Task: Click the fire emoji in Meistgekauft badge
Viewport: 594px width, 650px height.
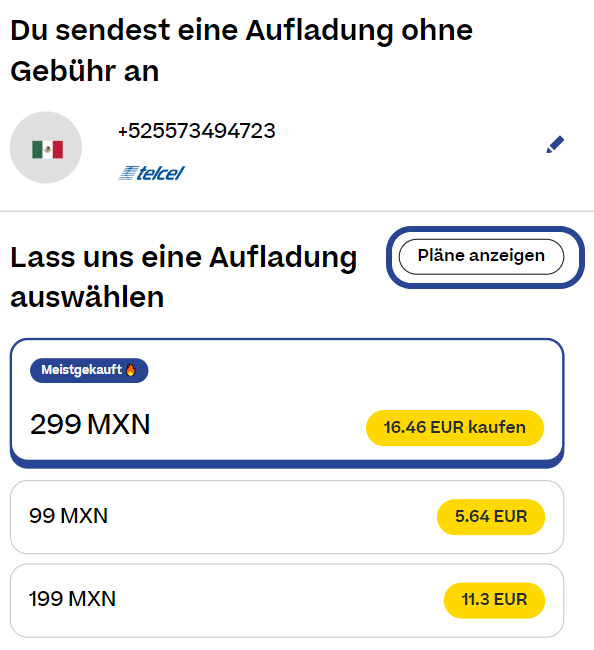Action: pos(131,370)
